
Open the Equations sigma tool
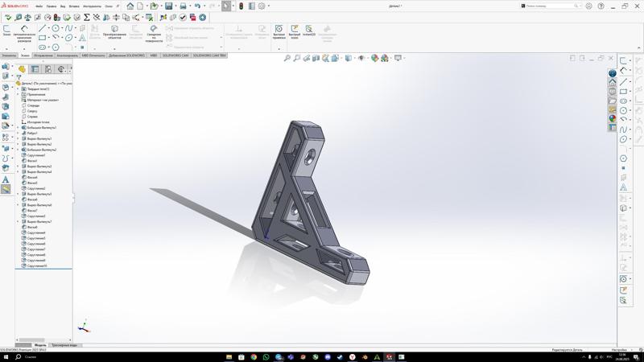coord(87,17)
